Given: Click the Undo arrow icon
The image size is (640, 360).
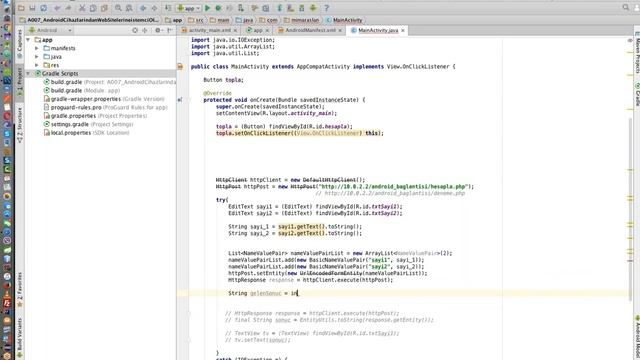Looking at the screenshot, I should [57, 8].
